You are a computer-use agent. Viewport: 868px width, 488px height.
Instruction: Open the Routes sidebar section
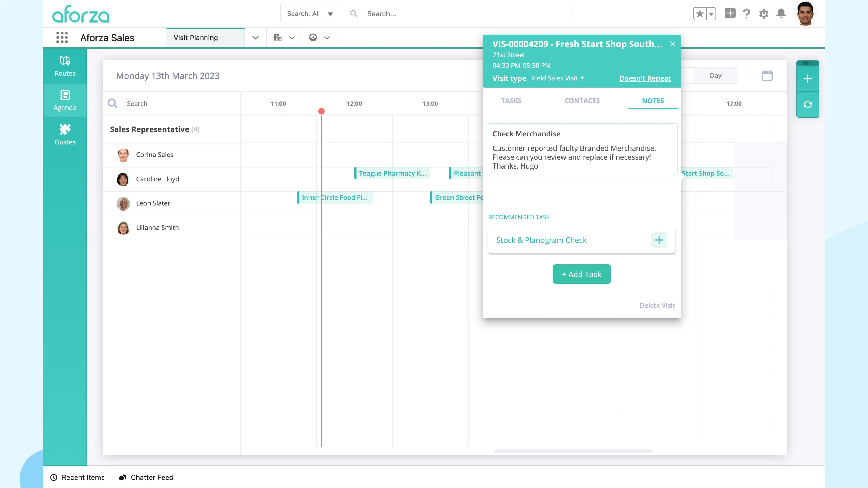click(65, 66)
